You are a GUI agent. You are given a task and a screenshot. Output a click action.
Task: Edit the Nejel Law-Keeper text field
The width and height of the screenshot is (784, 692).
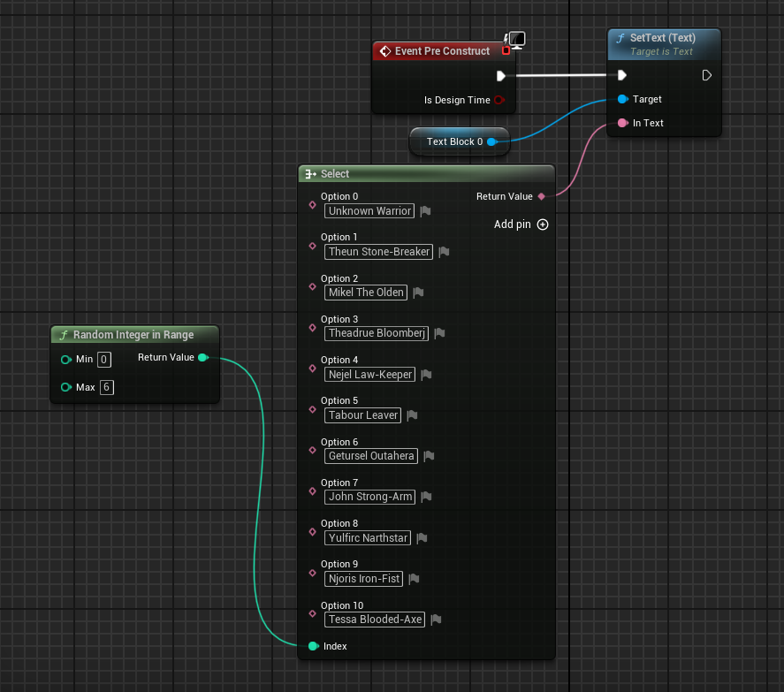pos(370,375)
